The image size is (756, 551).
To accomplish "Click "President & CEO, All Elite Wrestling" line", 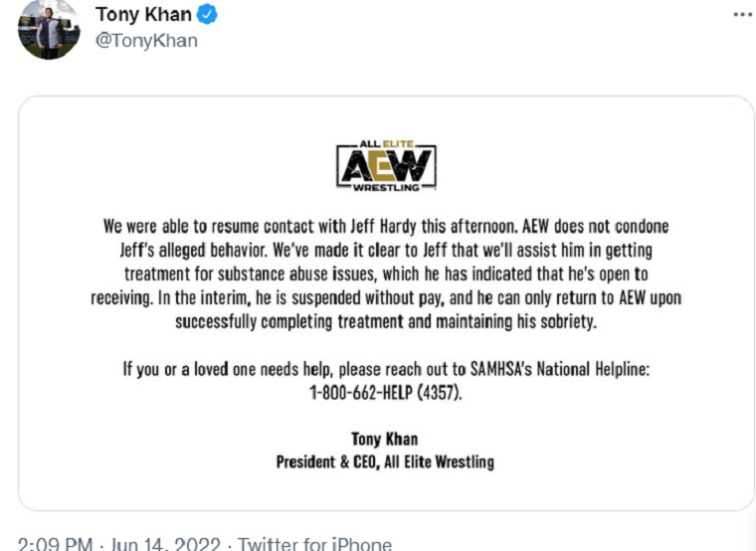I will tap(385, 461).
